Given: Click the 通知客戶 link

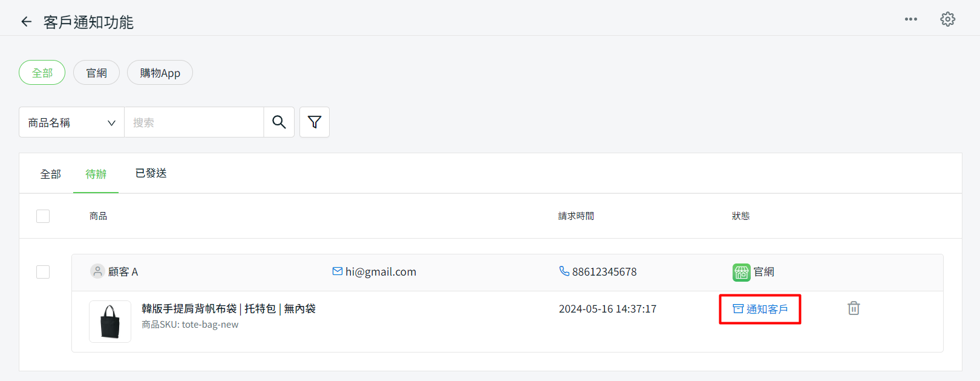Looking at the screenshot, I should tap(760, 310).
